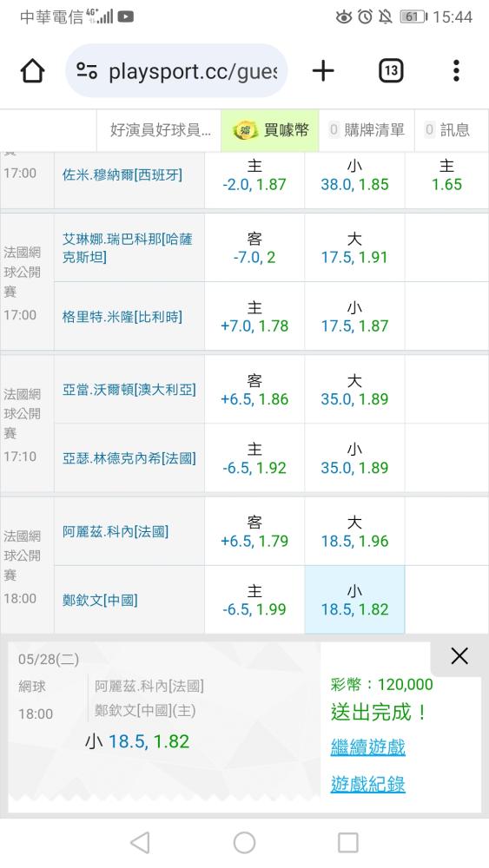Image resolution: width=489 pixels, height=868 pixels.
Task: Open player 鄭欽文[中國] link
Action: click(x=100, y=600)
